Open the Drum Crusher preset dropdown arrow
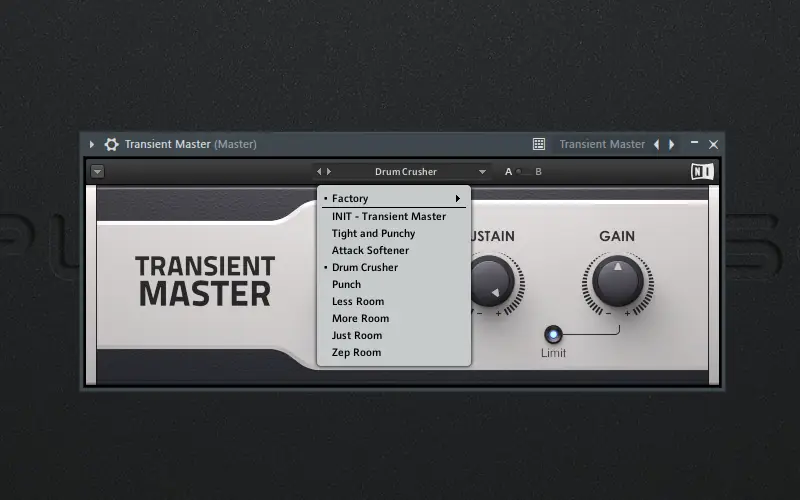Image resolution: width=800 pixels, height=500 pixels. pyautogui.click(x=482, y=172)
